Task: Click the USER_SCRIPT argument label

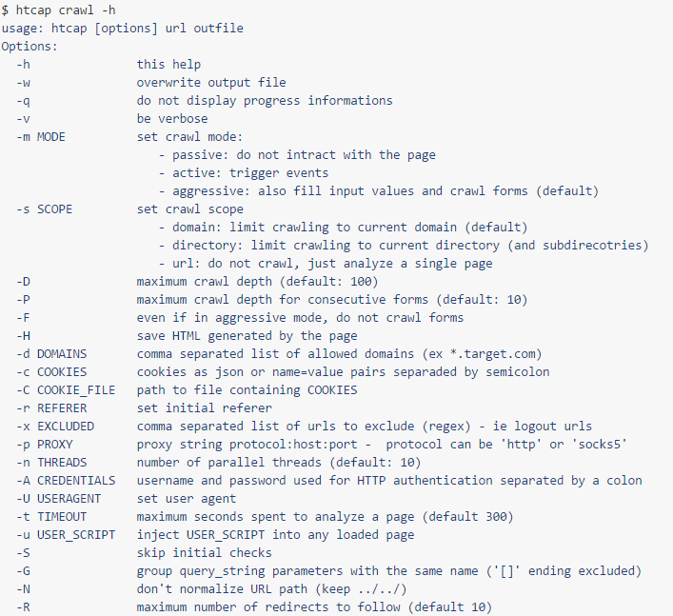Action: coord(74,534)
